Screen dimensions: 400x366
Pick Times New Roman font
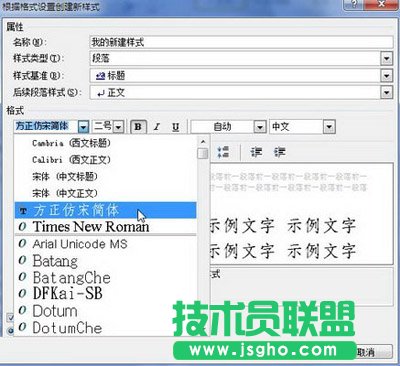point(105,227)
